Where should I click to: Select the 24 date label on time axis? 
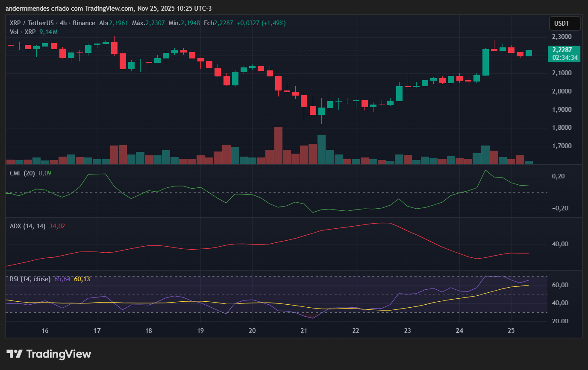pos(459,330)
